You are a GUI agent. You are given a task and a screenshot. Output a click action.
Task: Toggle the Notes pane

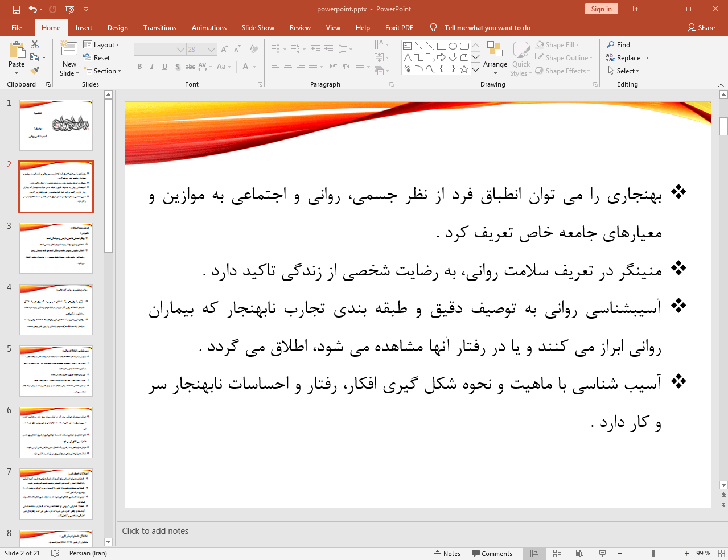point(447,553)
